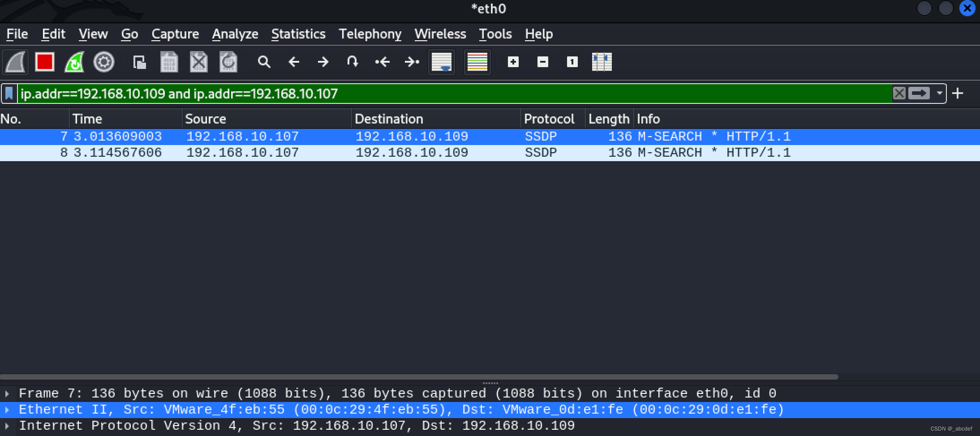The image size is (980, 436).
Task: Open the display filter bookmark menu
Action: 9,94
